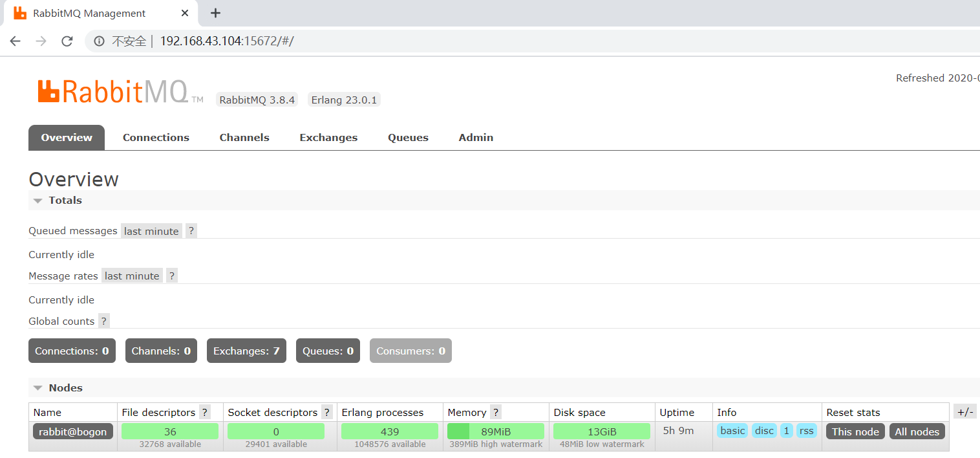The width and height of the screenshot is (980, 458).
Task: Switch to the Queues tab
Action: click(408, 137)
